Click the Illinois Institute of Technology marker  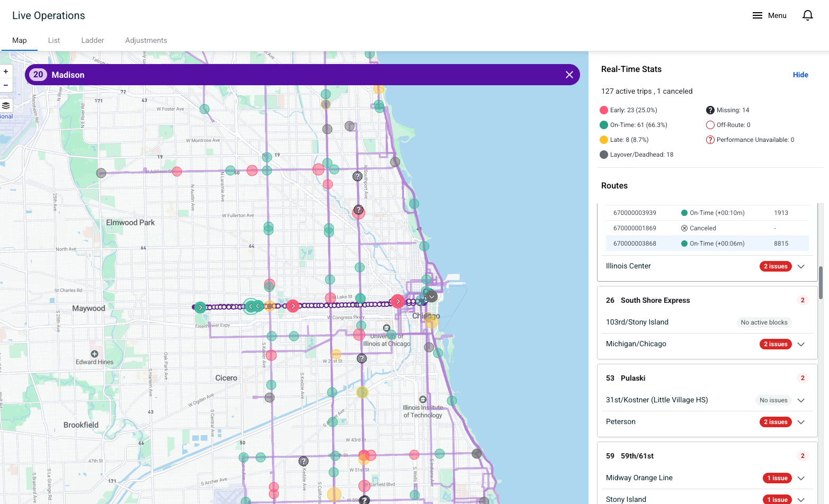point(423,400)
